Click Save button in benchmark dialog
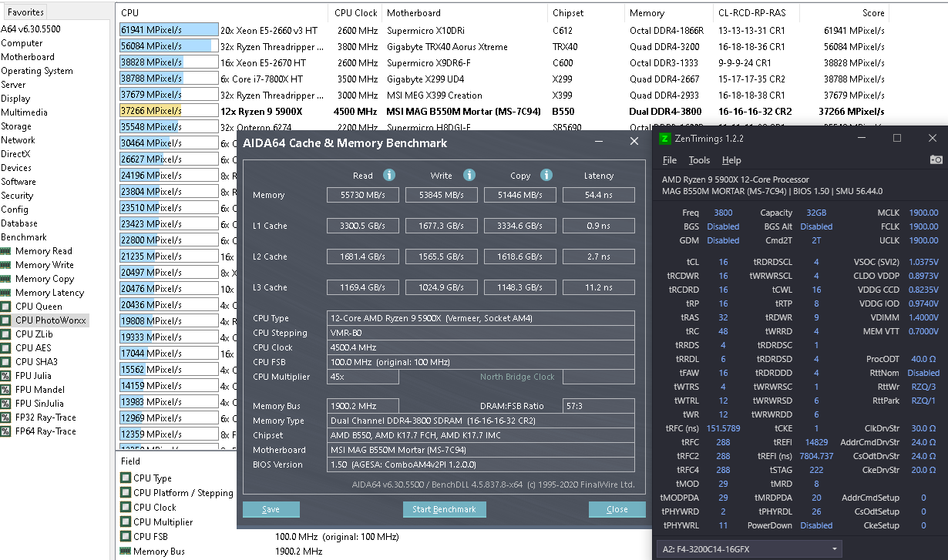Image resolution: width=948 pixels, height=560 pixels. (x=271, y=510)
